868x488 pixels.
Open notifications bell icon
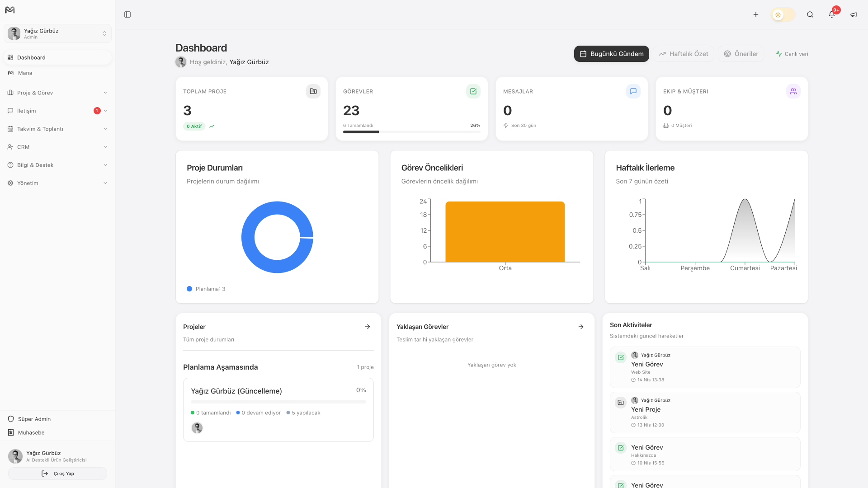(831, 14)
